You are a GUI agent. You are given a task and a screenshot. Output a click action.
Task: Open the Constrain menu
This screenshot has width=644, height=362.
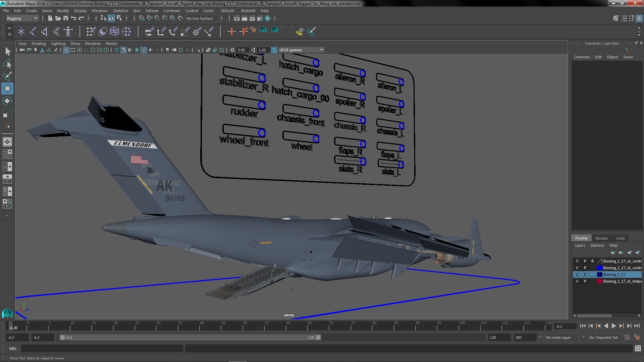[171, 11]
